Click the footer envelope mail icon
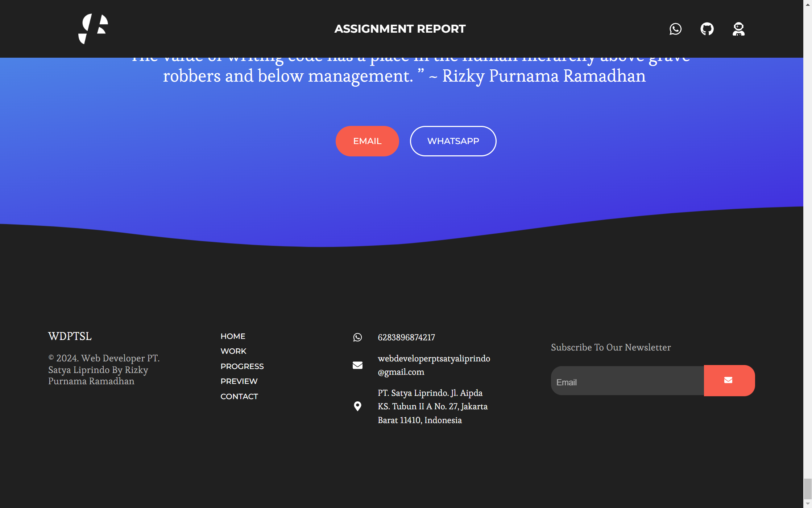The height and width of the screenshot is (508, 812). 357,365
